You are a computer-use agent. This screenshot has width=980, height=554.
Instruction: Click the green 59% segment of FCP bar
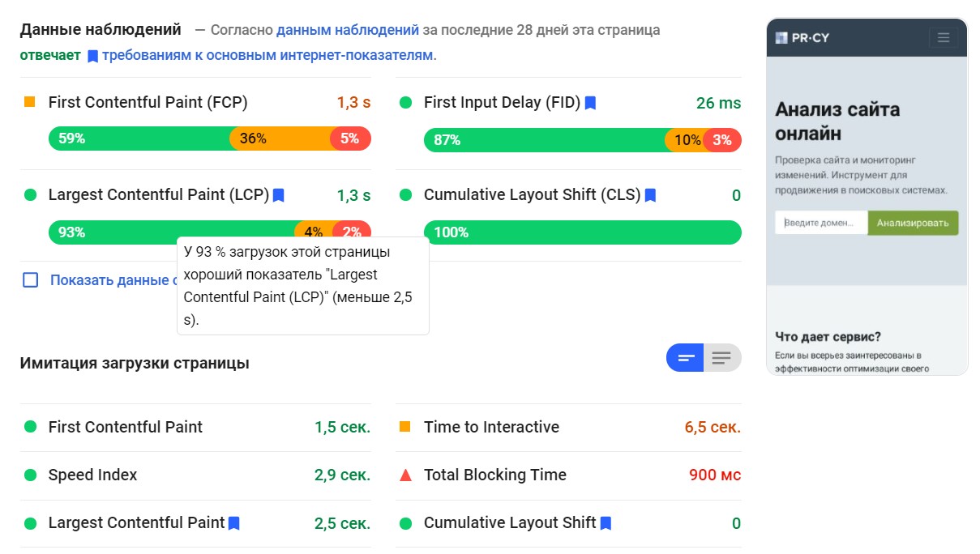tap(139, 138)
